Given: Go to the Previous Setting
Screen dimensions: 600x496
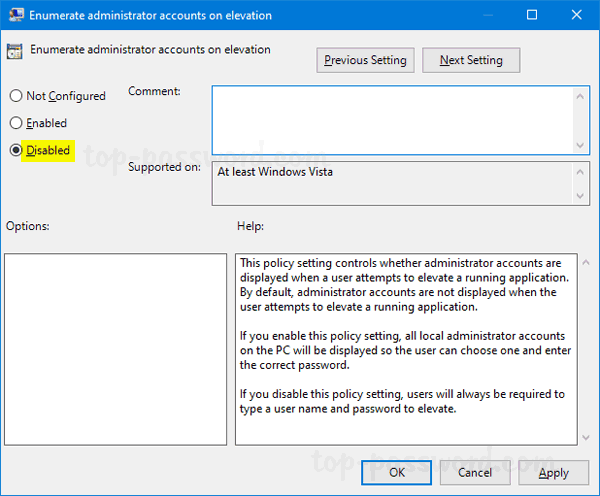Looking at the screenshot, I should [x=365, y=60].
